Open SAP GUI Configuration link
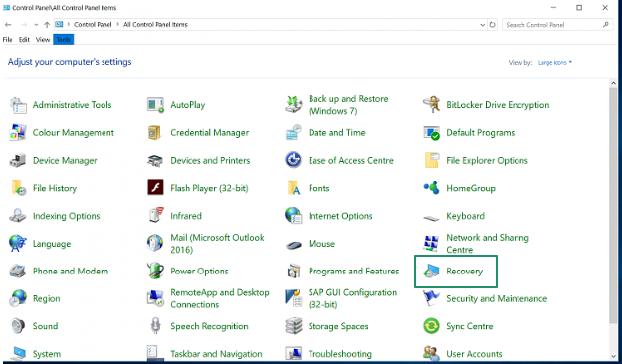This screenshot has width=622, height=364. (352, 298)
